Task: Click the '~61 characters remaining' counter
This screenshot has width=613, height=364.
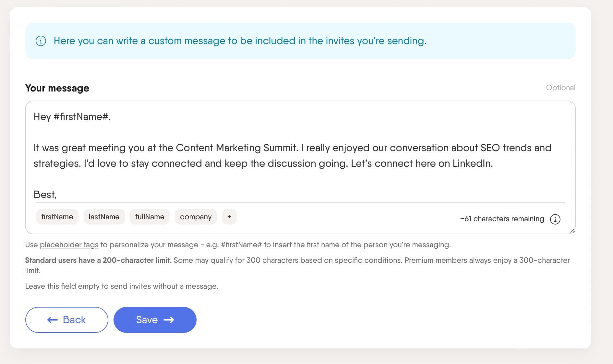Action: [502, 219]
